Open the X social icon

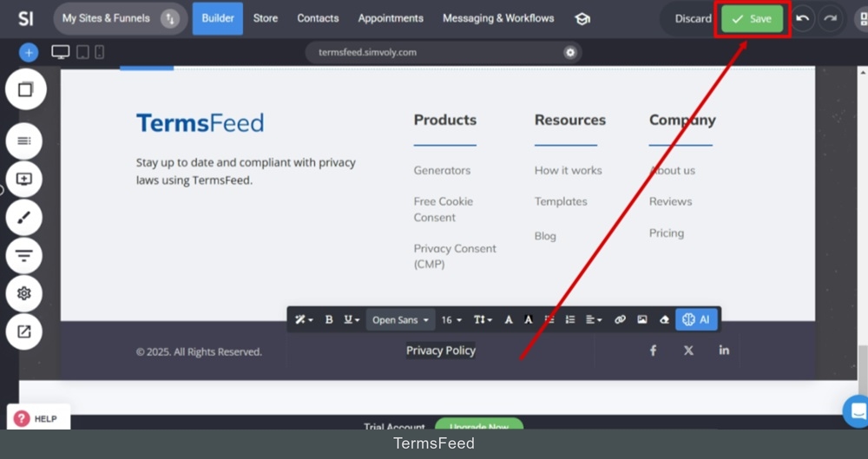tap(688, 351)
